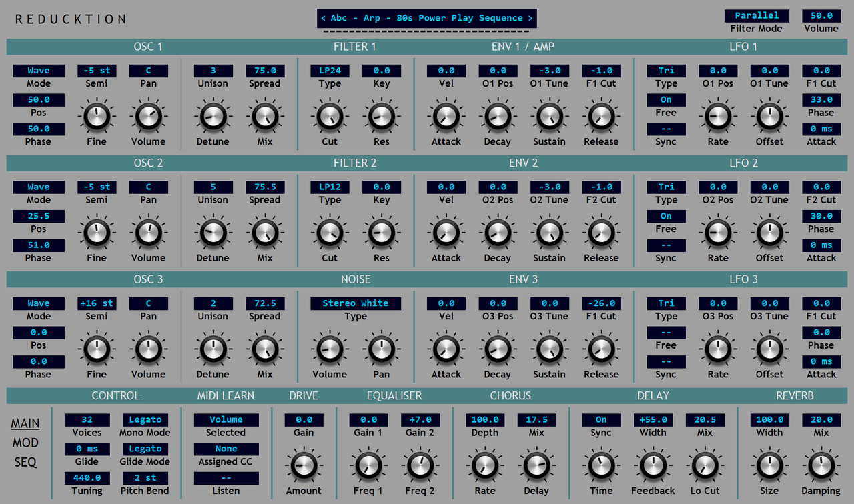854x504 pixels.
Task: Click the OSC 1 Detune knob
Action: [213, 117]
